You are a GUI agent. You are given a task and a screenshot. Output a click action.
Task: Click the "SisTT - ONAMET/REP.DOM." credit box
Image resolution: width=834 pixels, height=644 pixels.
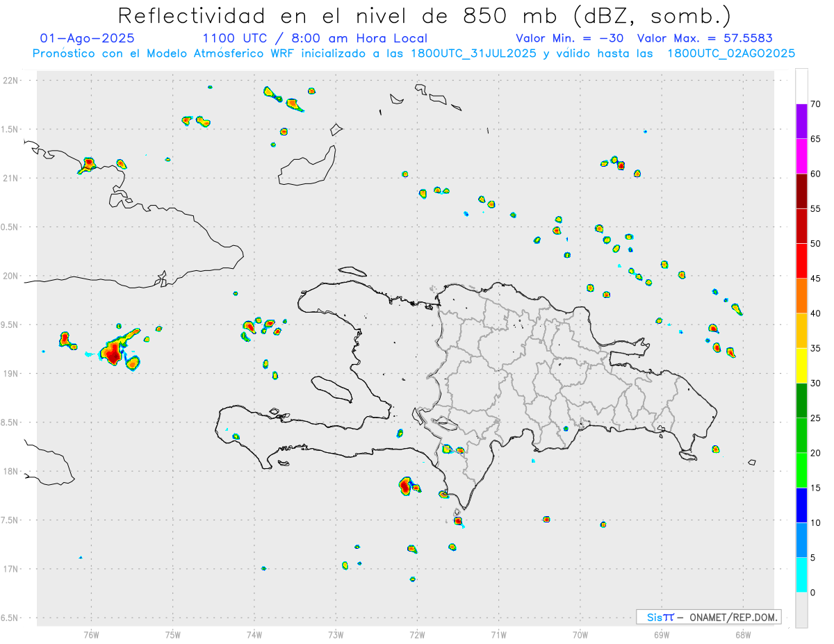tap(708, 617)
